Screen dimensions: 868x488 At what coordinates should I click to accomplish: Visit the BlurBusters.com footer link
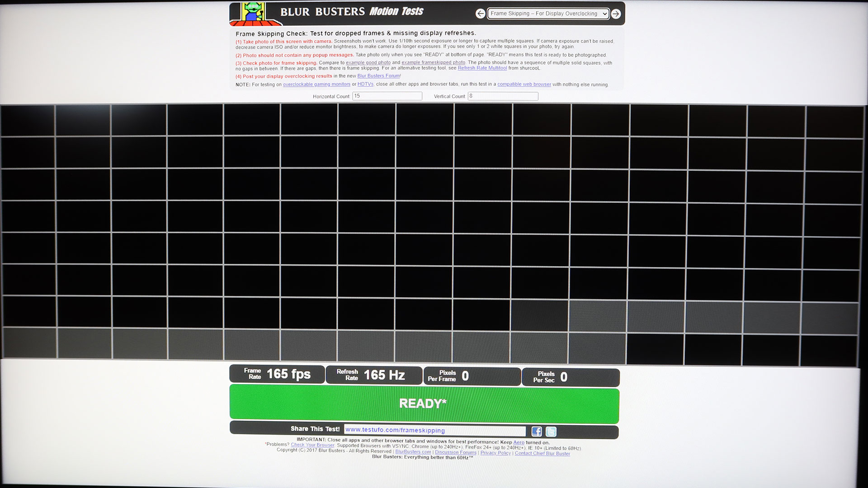click(413, 452)
